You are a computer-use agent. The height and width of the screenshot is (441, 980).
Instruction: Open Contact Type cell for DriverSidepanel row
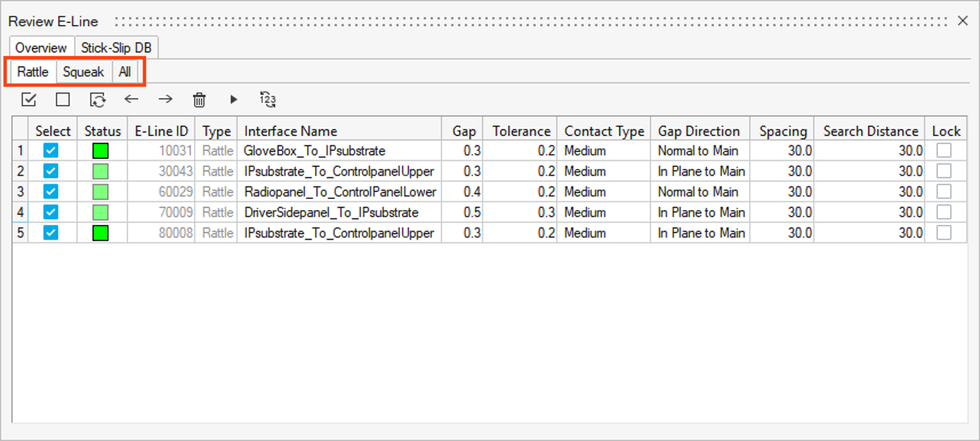[603, 212]
